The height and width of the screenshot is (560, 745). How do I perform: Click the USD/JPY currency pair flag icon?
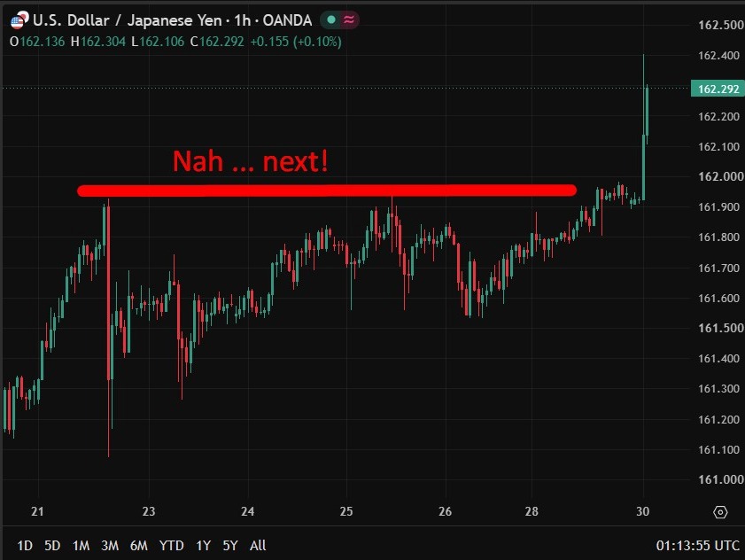(x=19, y=20)
